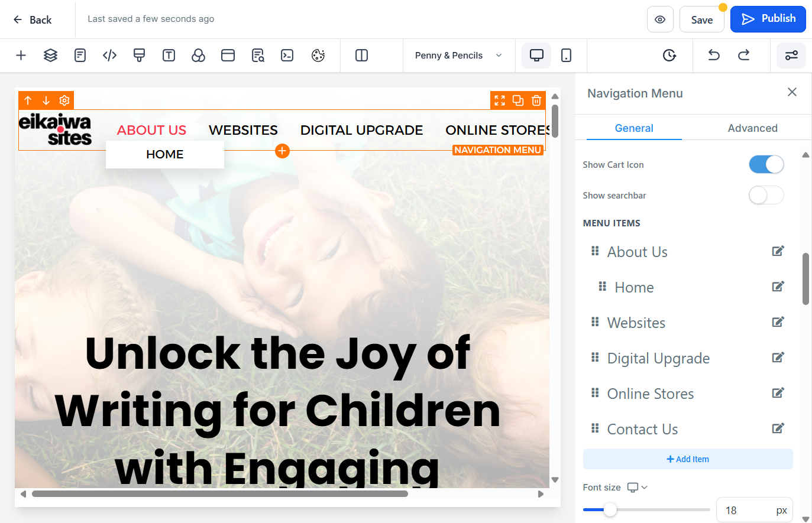Screen dimensions: 812x523
Task: Edit the Home submenu item
Action: 778,287
